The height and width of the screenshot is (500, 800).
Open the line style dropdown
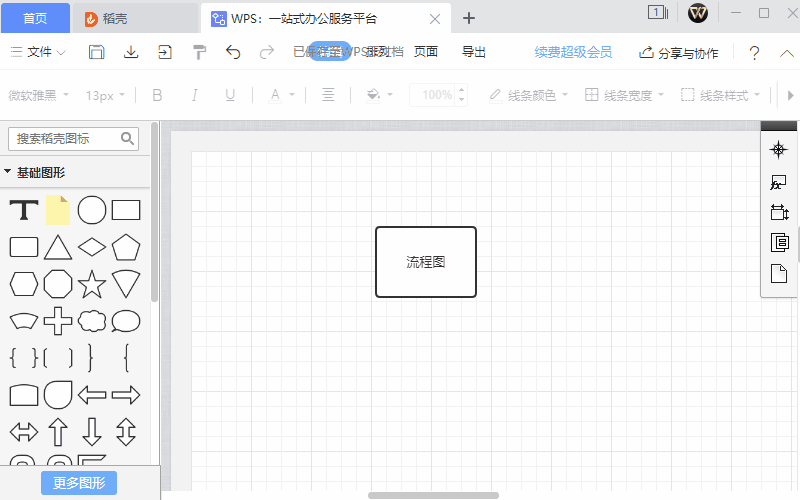[x=720, y=95]
